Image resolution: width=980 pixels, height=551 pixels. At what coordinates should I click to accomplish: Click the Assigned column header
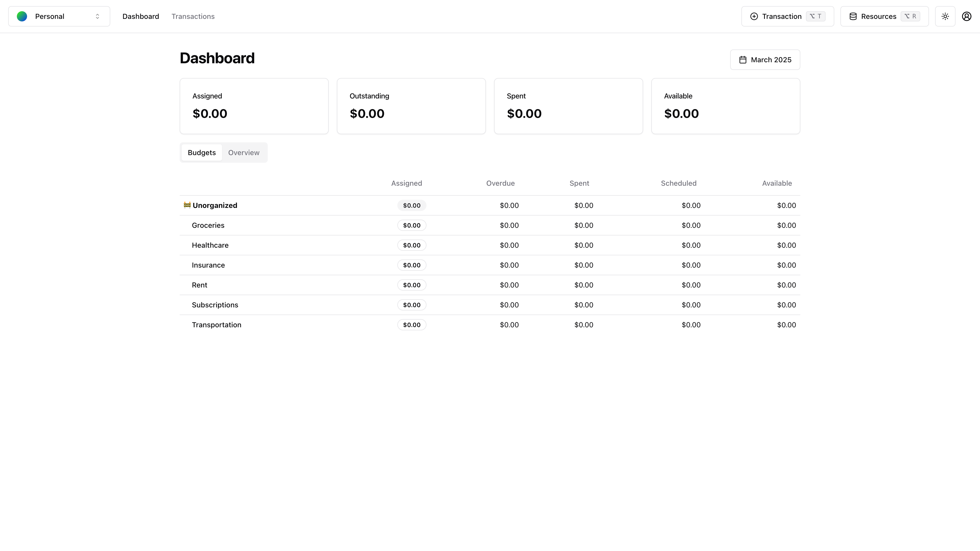point(407,183)
